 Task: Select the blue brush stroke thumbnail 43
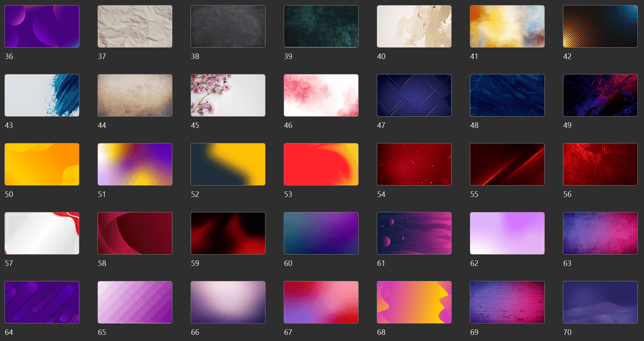tap(42, 95)
